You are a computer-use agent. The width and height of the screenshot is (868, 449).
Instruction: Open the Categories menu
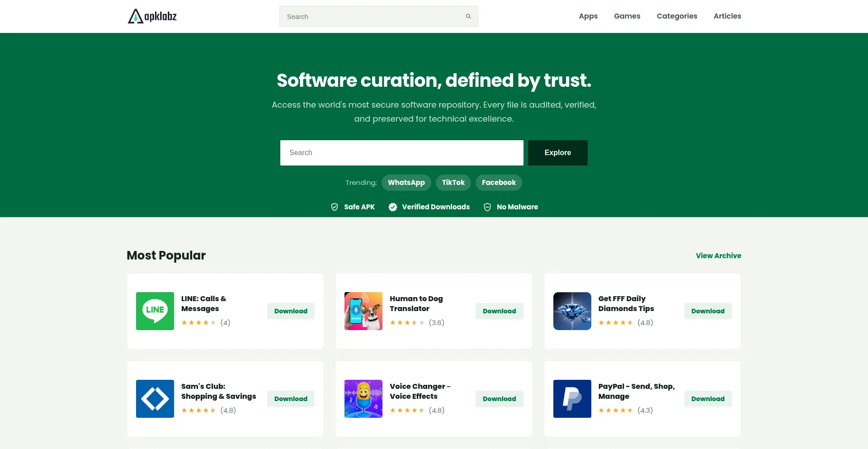677,16
